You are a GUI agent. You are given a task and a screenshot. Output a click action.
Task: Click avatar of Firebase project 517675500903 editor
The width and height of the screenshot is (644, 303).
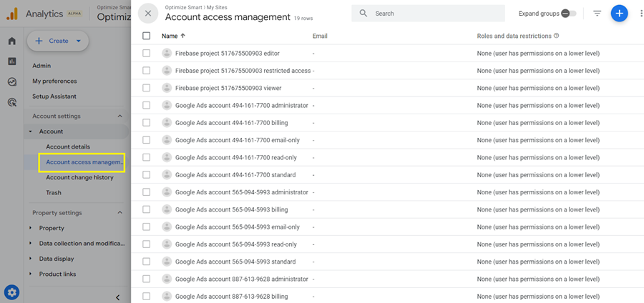point(166,54)
